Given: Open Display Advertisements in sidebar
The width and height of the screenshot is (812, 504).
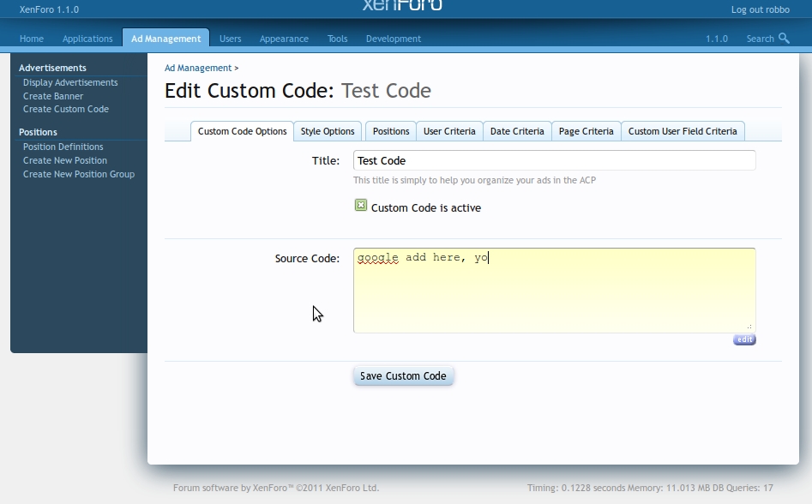Looking at the screenshot, I should (70, 82).
